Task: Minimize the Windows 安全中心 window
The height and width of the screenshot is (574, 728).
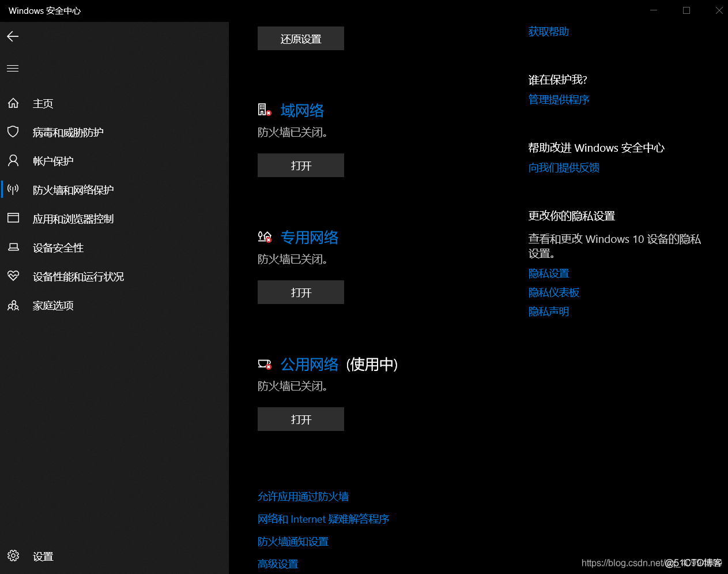Action: tap(654, 10)
